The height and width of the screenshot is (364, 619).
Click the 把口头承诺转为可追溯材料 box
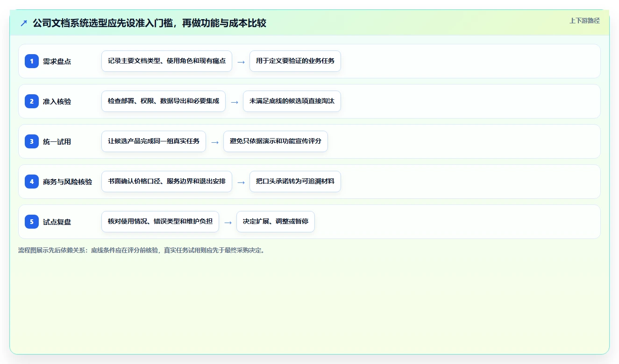[x=295, y=182]
